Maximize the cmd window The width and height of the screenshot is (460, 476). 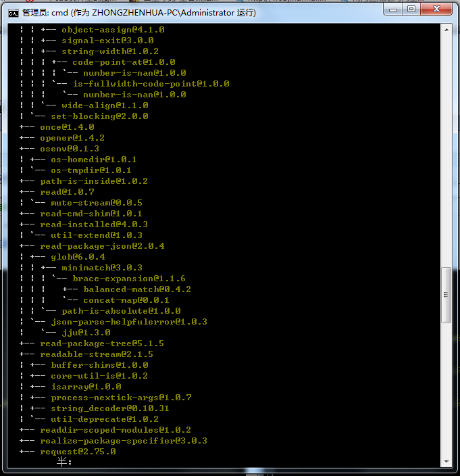(x=411, y=9)
